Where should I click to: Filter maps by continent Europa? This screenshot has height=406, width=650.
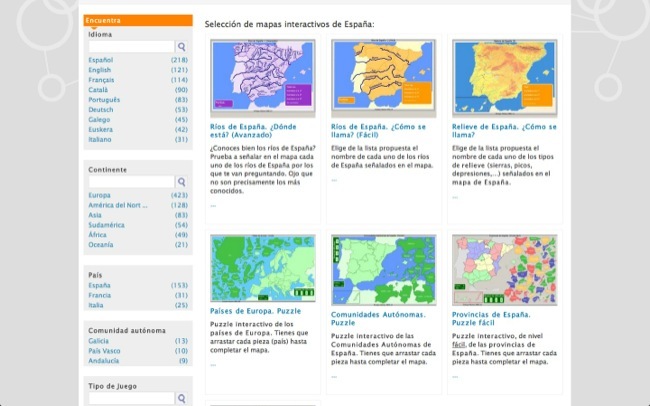point(99,195)
